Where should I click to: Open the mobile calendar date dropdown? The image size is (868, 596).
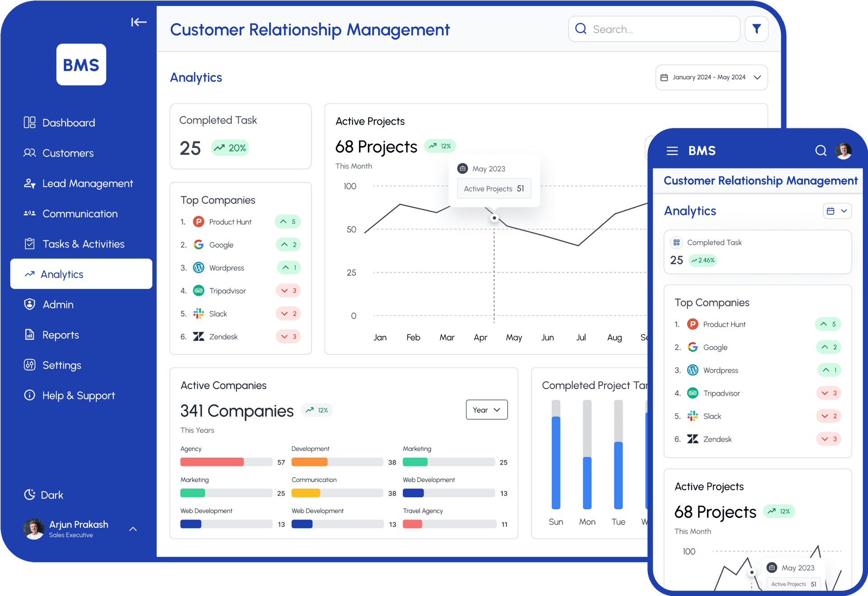coord(837,211)
